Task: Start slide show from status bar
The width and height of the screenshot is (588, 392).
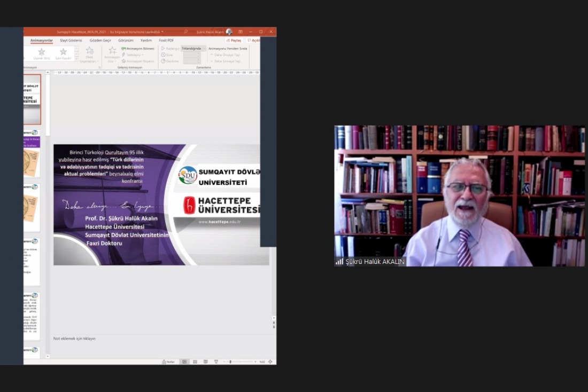Action: click(215, 362)
